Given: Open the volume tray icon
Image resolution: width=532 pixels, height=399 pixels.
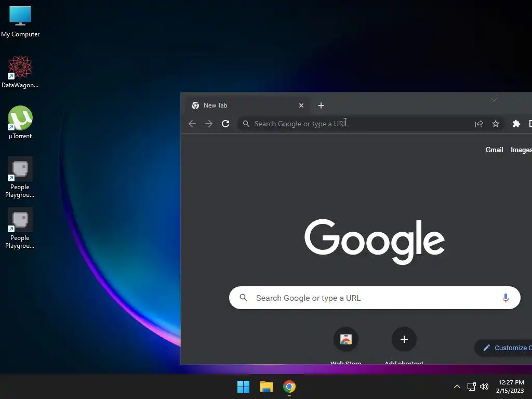Looking at the screenshot, I should tap(484, 387).
